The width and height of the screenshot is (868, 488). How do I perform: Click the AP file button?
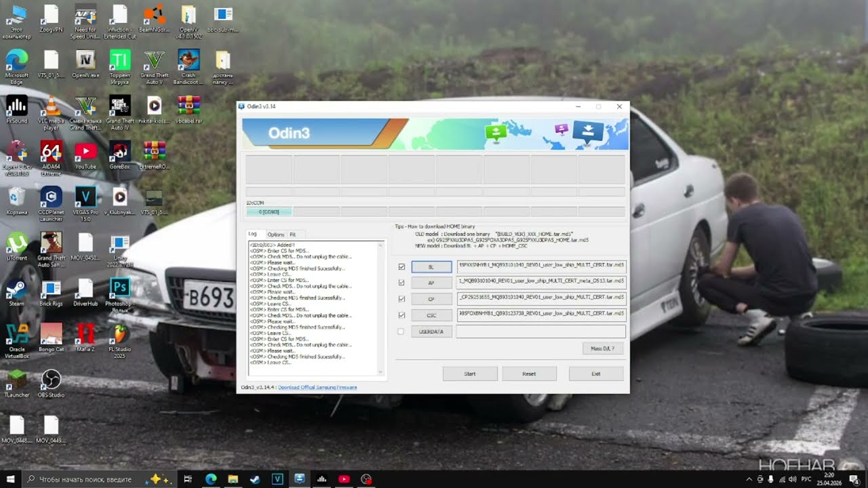pos(431,283)
